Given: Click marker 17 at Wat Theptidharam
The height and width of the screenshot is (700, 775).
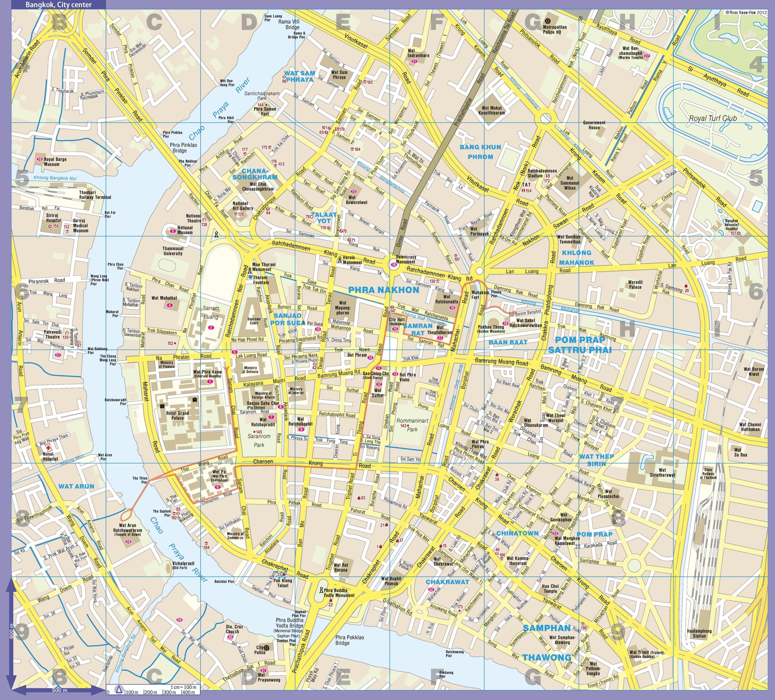Looking at the screenshot, I should tap(440, 338).
